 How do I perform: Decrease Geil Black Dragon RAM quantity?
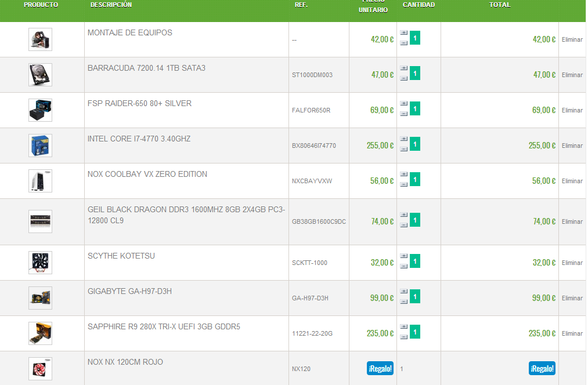[x=403, y=225]
